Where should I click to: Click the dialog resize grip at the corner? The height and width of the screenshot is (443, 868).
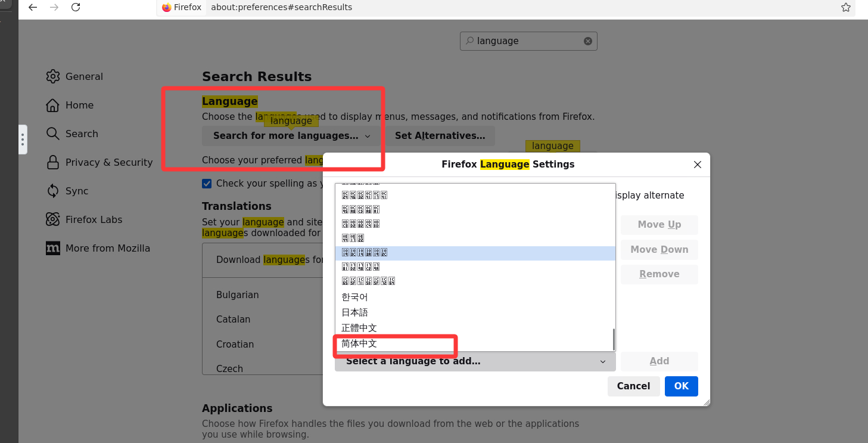tap(707, 402)
